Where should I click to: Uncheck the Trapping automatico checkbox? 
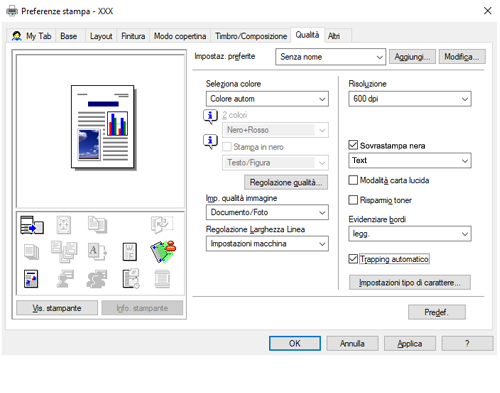[x=353, y=259]
